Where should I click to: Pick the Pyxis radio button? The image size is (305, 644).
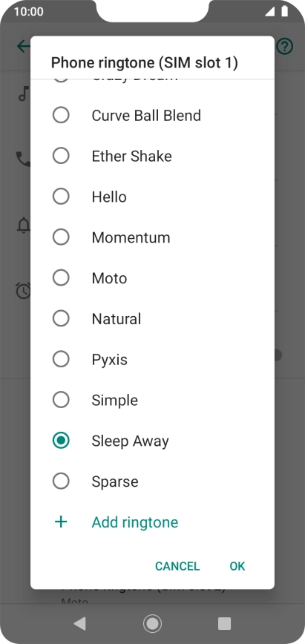coord(61,359)
